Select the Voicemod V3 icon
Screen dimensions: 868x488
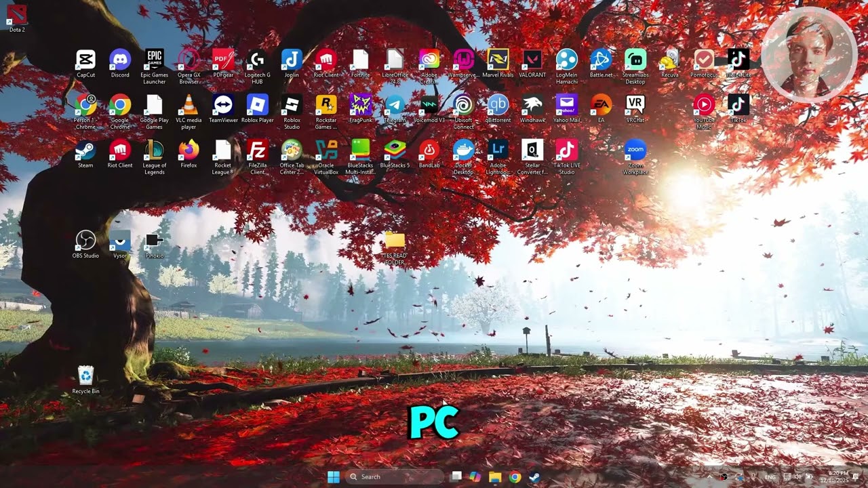pyautogui.click(x=429, y=108)
